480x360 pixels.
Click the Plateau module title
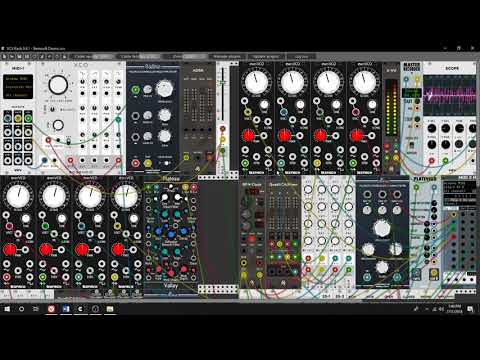point(171,179)
